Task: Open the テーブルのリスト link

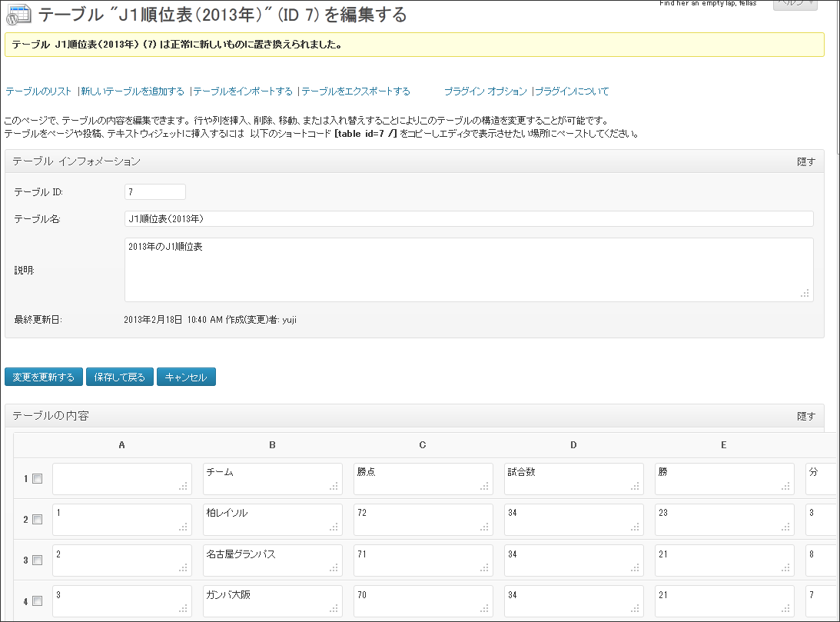Action: tap(38, 91)
